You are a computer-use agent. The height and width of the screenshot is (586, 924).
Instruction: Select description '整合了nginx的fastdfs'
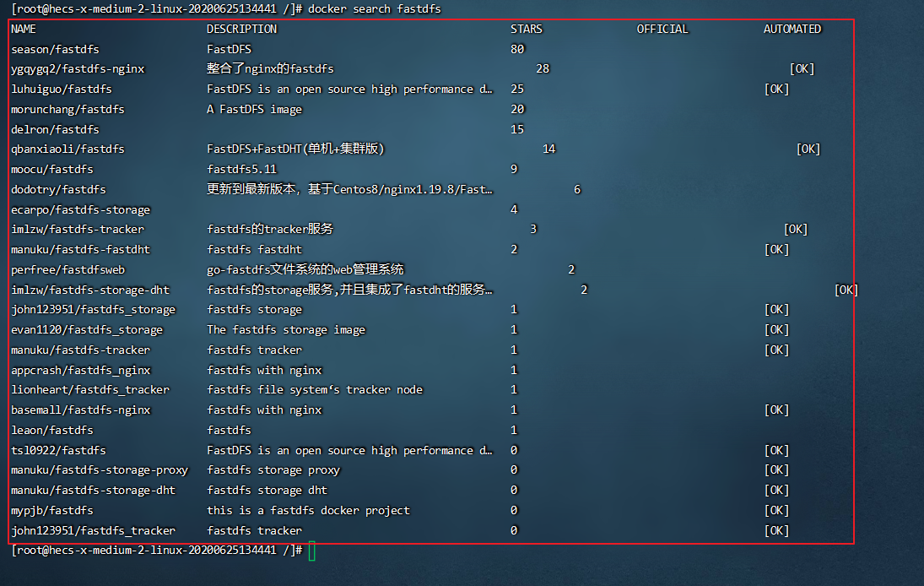coord(270,69)
